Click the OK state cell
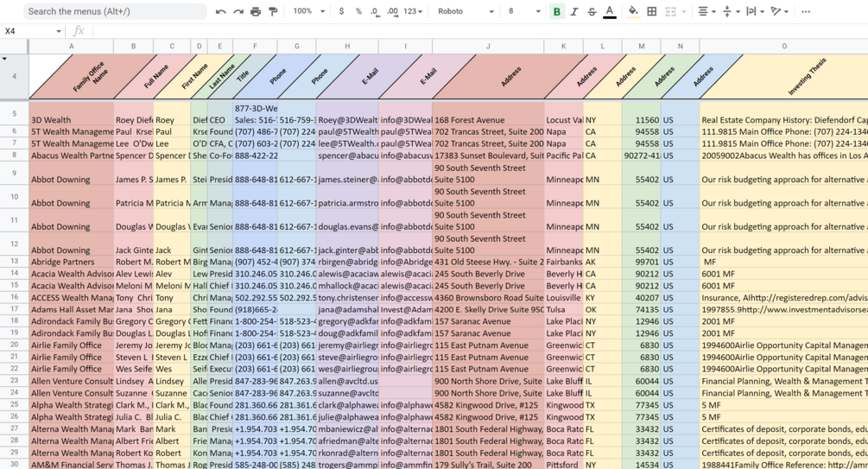This screenshot has height=469, width=868. (602, 309)
